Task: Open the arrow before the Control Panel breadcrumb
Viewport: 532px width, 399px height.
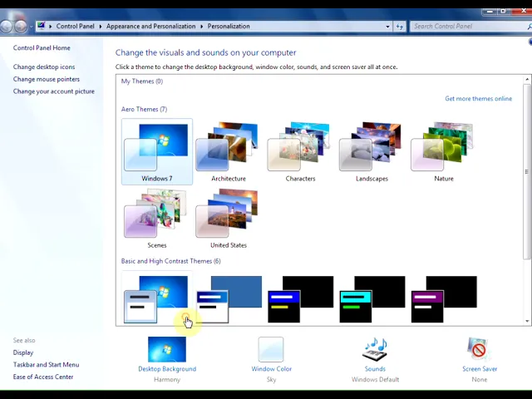Action: (51, 27)
